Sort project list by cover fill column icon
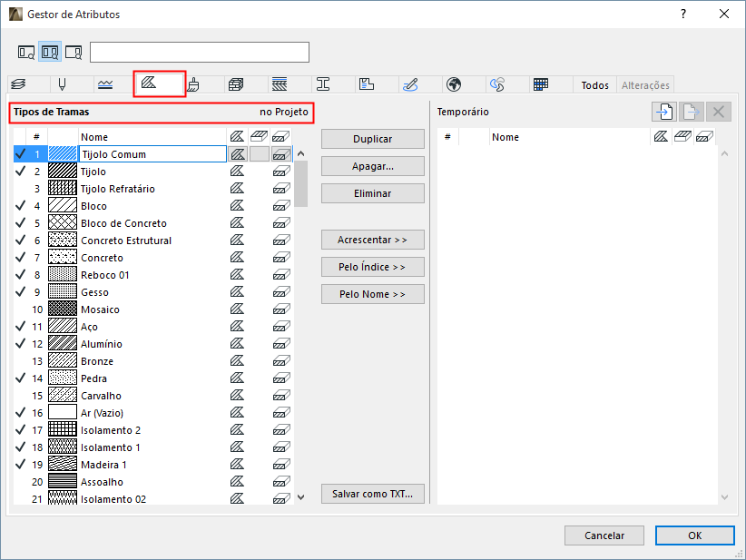The height and width of the screenshot is (560, 746). click(280, 137)
